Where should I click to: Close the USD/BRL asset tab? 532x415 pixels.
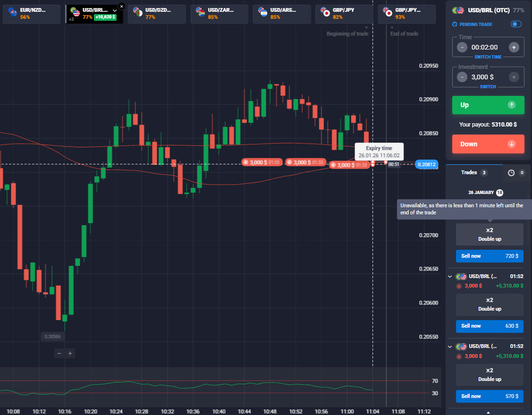tap(121, 6)
